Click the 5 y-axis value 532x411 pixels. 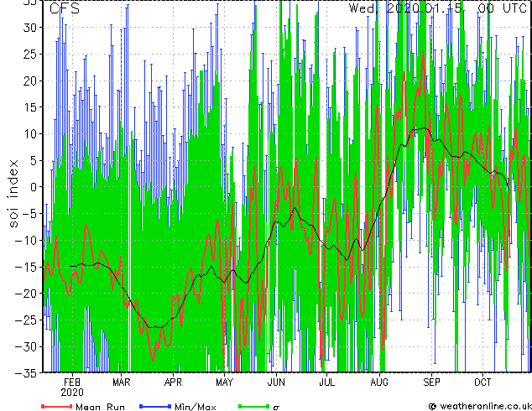[34, 160]
